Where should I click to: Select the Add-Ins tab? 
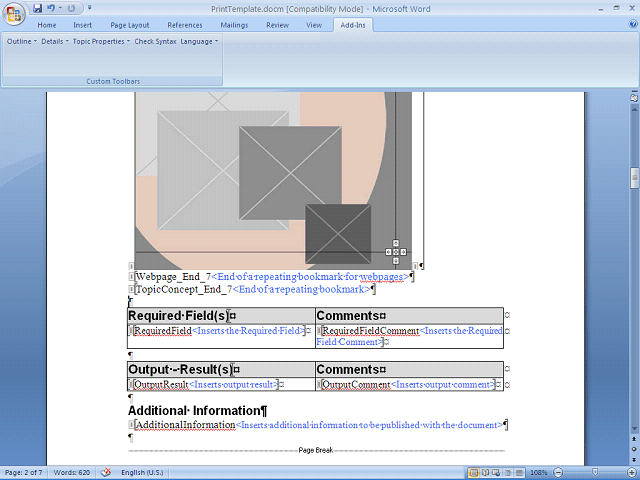pyautogui.click(x=353, y=25)
